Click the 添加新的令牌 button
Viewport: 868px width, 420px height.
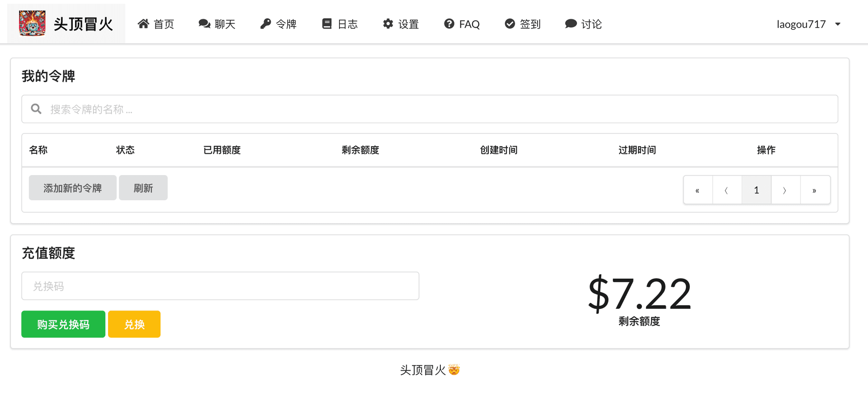(73, 188)
